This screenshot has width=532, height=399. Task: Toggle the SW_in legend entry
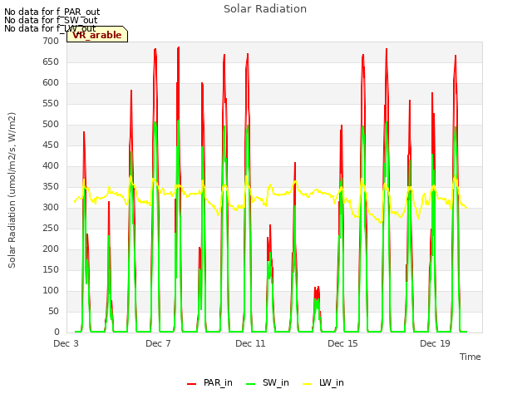coord(268,383)
